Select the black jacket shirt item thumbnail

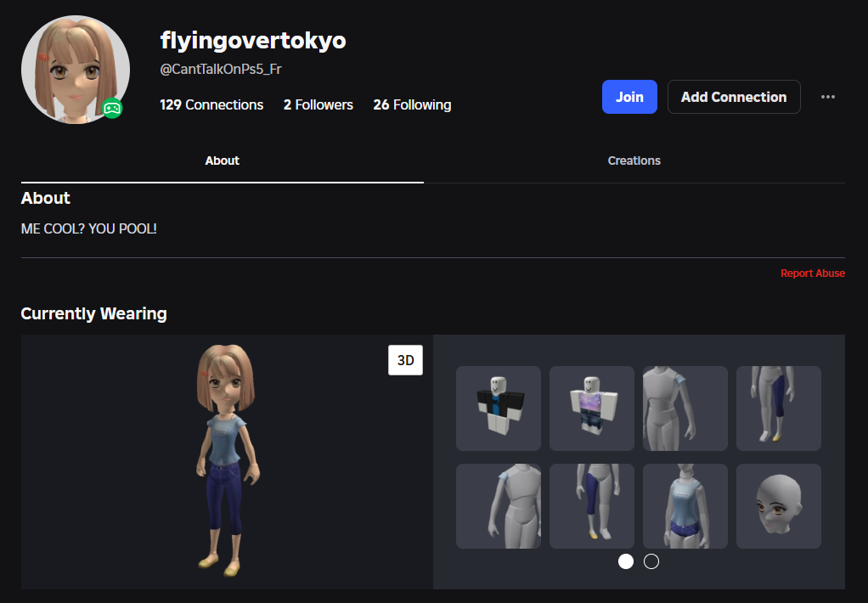pyautogui.click(x=499, y=409)
